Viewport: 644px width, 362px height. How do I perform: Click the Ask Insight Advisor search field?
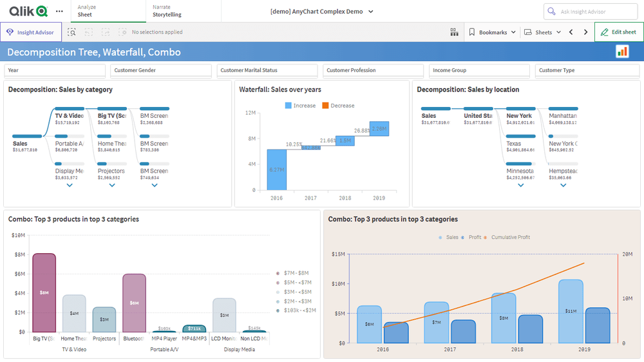[591, 12]
